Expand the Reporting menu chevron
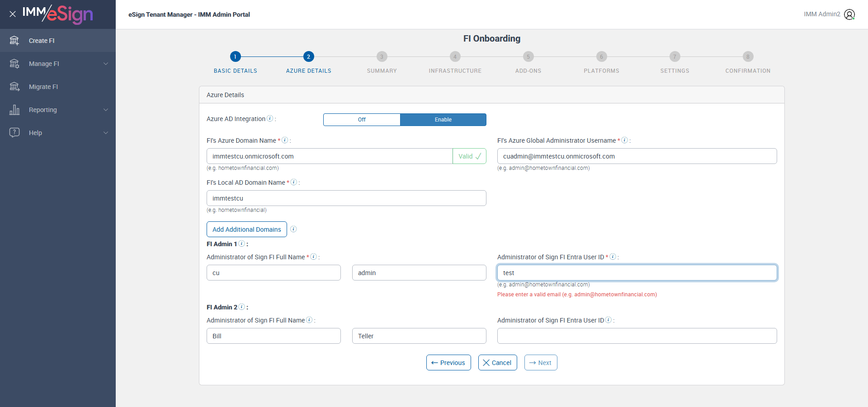 (x=106, y=110)
